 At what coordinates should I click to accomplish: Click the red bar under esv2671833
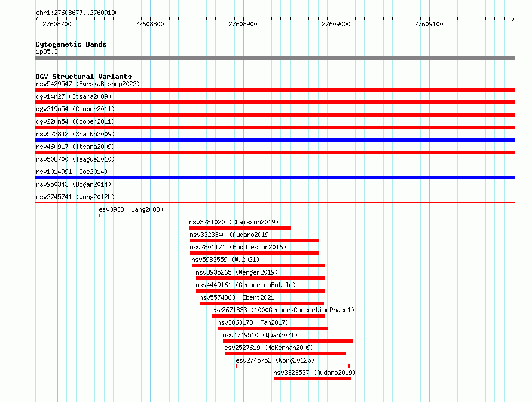tap(268, 316)
